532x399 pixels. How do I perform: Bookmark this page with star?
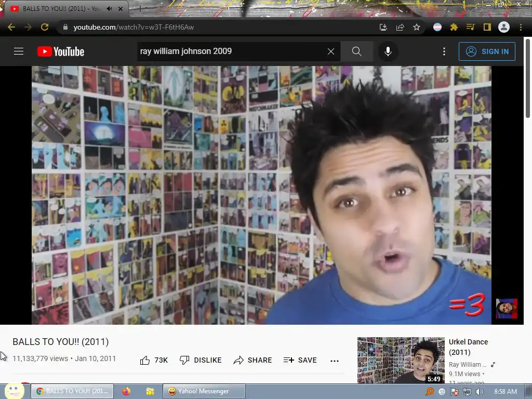coord(417,27)
